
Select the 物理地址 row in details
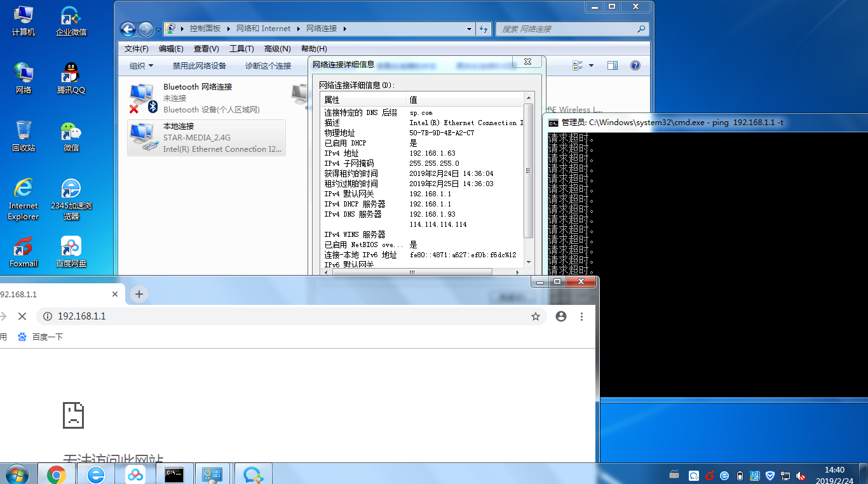422,133
